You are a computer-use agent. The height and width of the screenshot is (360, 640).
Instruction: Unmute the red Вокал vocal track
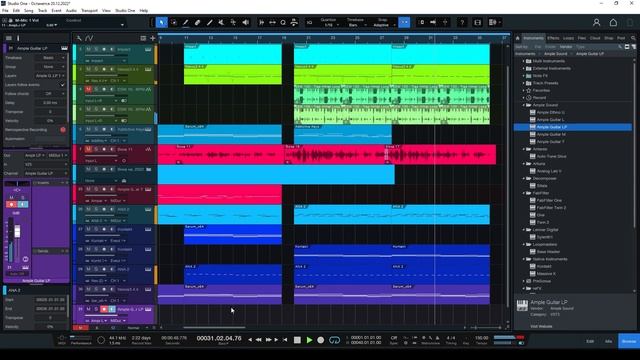[88, 149]
